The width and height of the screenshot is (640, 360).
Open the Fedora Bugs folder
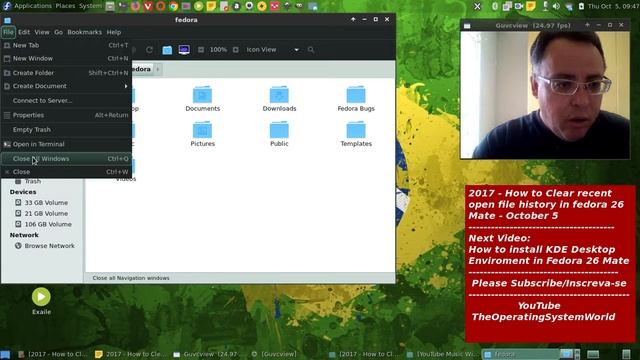click(x=356, y=99)
